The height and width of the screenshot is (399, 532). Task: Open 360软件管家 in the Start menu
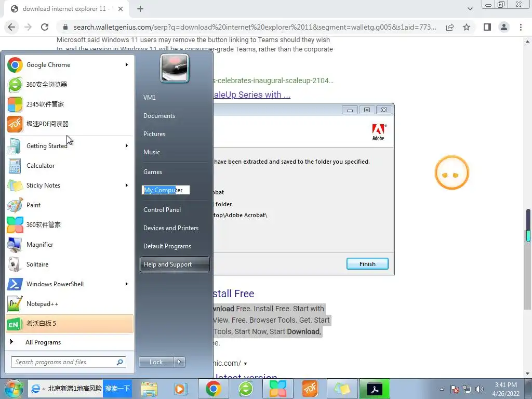click(70, 224)
